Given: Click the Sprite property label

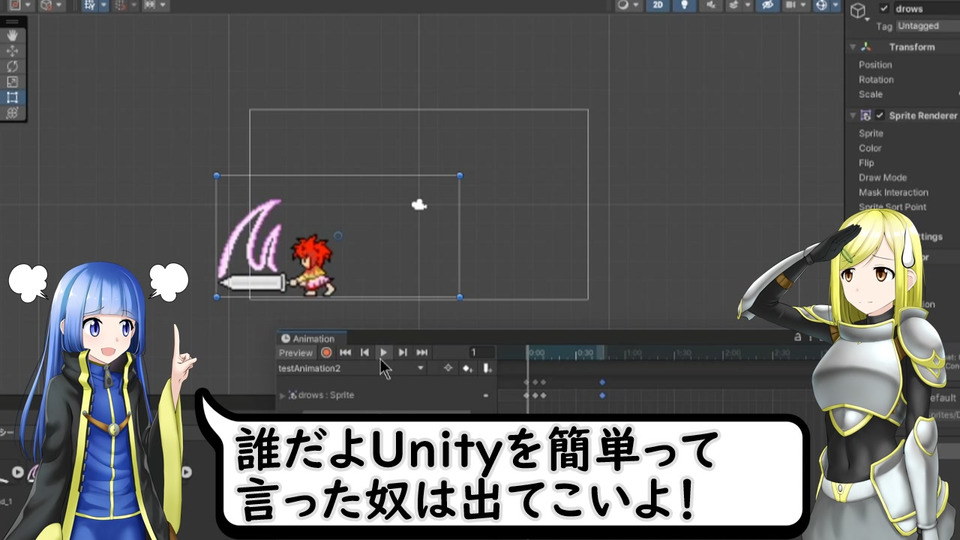Looking at the screenshot, I should click(x=871, y=133).
